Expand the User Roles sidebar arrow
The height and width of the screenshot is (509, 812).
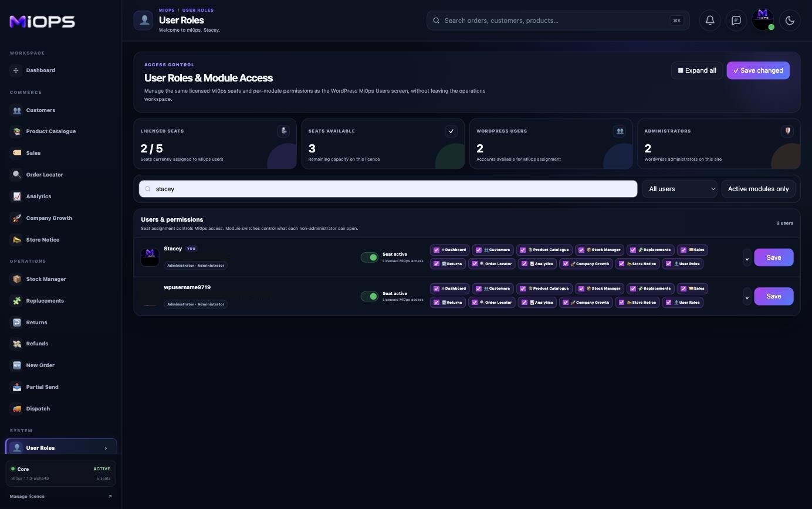click(x=106, y=448)
